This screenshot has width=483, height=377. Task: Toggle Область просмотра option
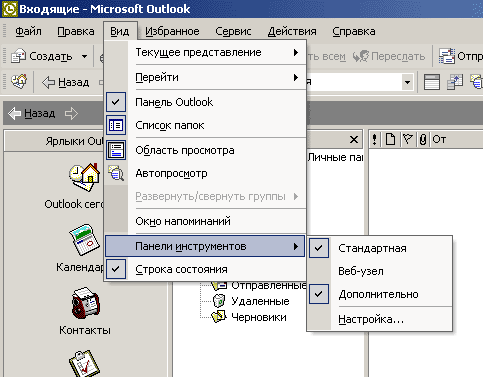(205, 150)
